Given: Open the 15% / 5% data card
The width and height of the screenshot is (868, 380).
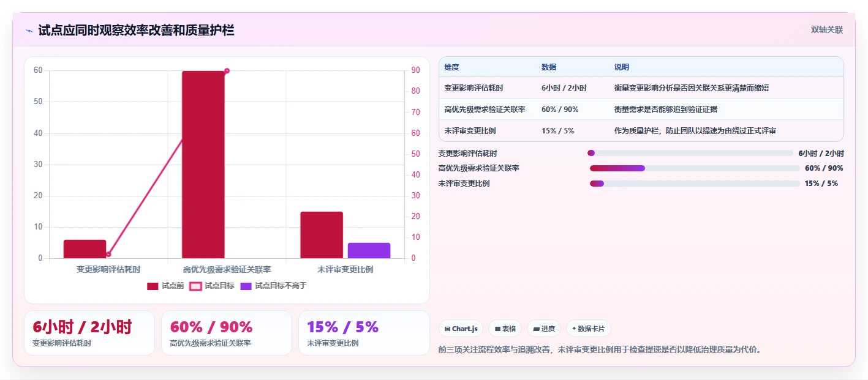Looking at the screenshot, I should 364,333.
